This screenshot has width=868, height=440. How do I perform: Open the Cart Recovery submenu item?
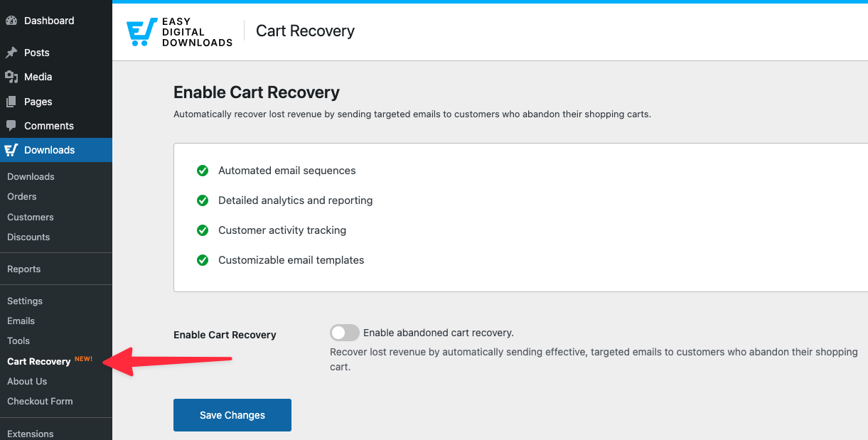(38, 361)
